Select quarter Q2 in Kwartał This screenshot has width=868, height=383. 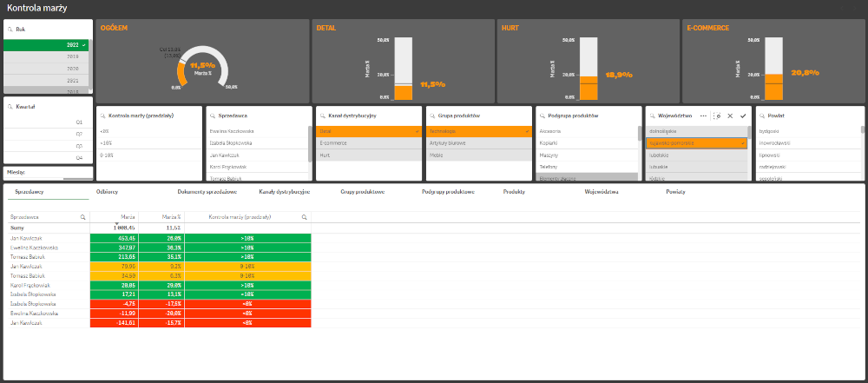tap(48, 134)
